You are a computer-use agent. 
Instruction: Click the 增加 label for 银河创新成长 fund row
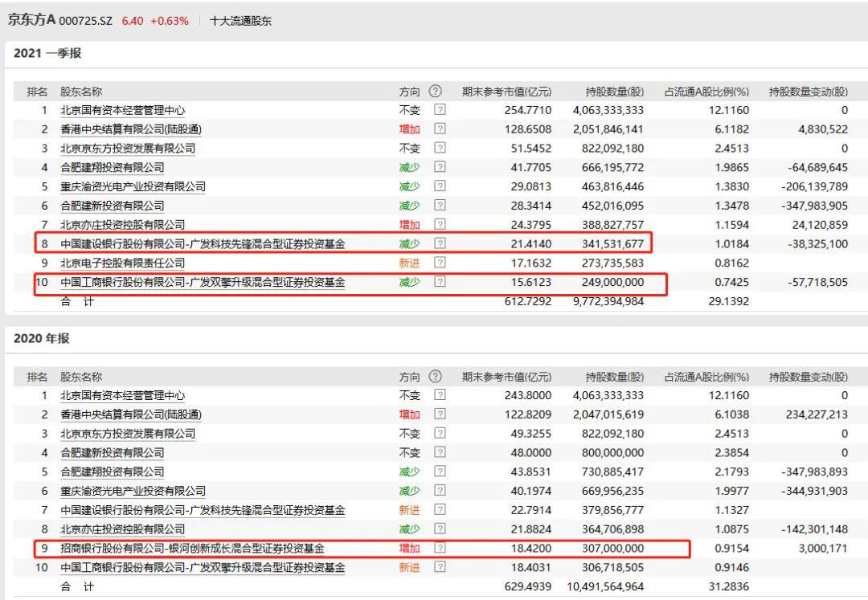point(410,549)
